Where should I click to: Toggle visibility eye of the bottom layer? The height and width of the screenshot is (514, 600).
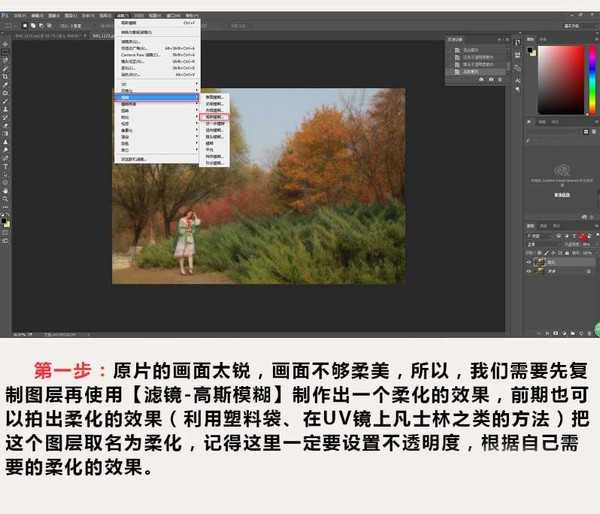530,270
